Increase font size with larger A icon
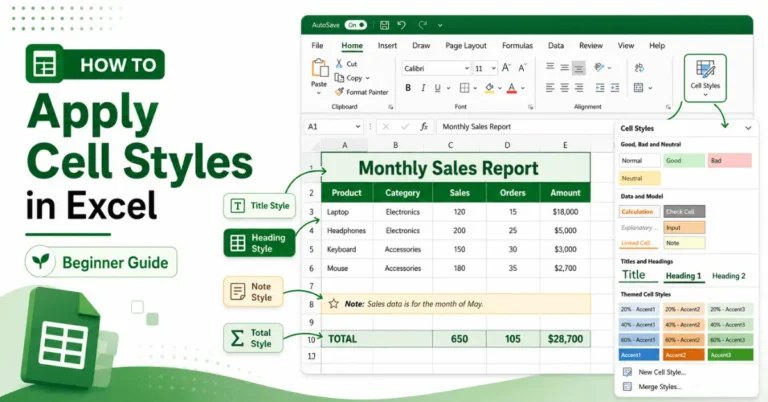The image size is (768, 402). click(x=506, y=68)
